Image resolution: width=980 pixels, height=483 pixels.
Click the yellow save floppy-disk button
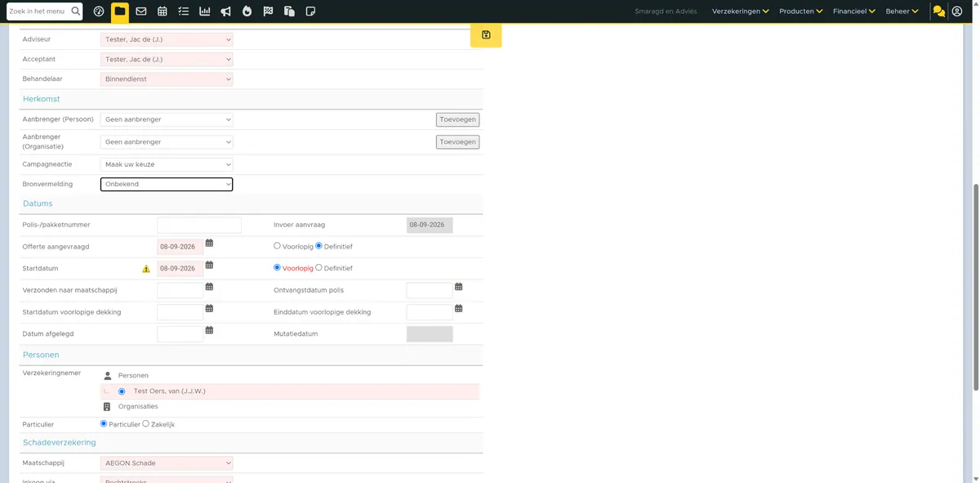(486, 35)
